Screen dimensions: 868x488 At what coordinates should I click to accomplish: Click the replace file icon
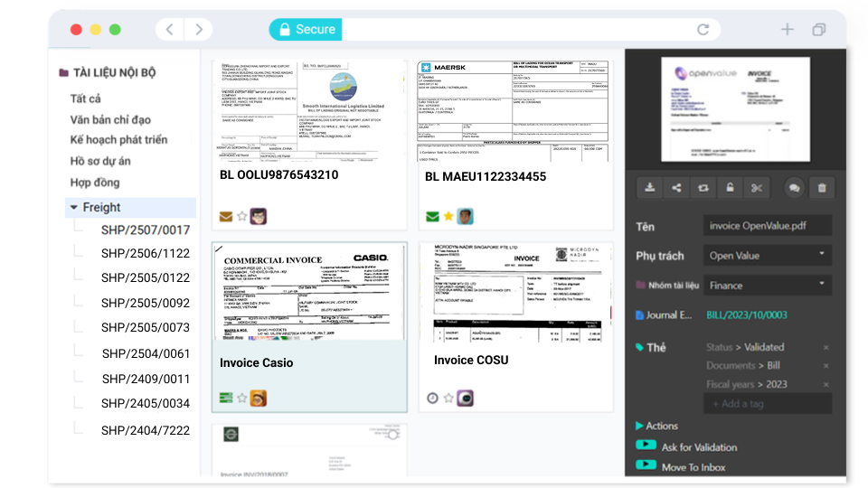coord(703,188)
